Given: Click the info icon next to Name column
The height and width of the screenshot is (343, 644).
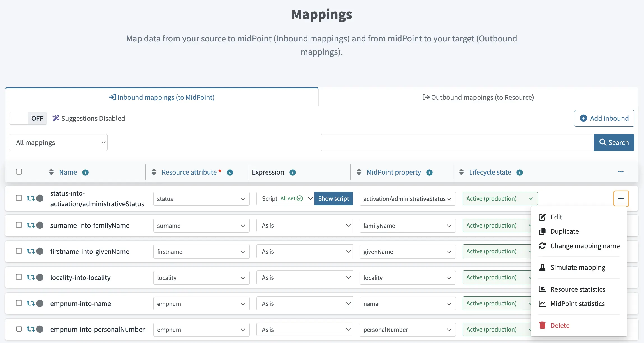Looking at the screenshot, I should 85,173.
